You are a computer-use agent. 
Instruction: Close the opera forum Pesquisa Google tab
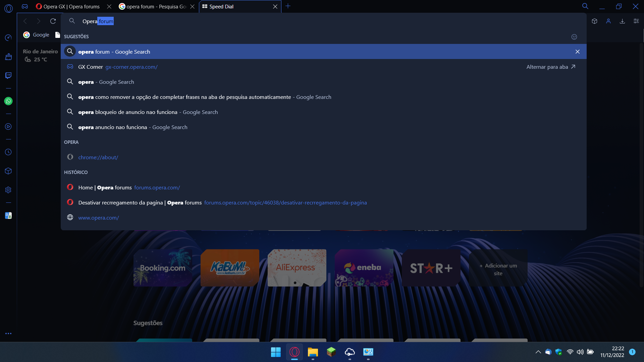point(192,6)
